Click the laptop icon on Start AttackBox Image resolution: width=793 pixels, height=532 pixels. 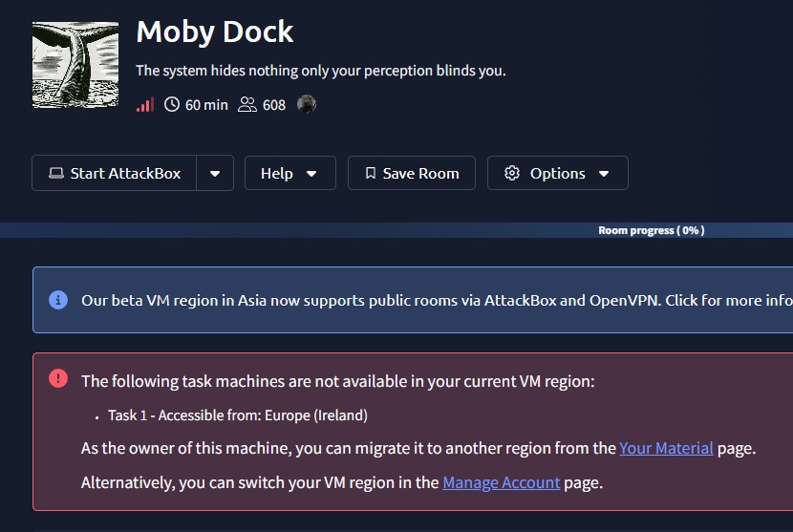(x=56, y=174)
